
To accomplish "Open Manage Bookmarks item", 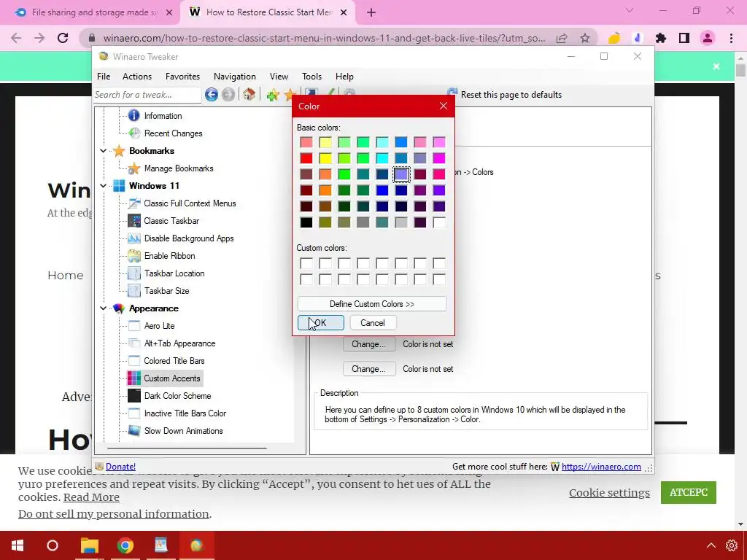I will click(179, 168).
